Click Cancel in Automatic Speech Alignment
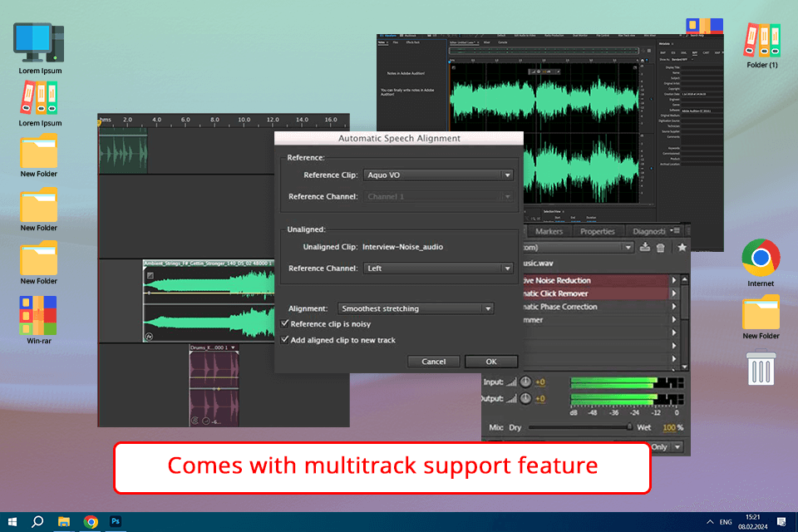798x532 pixels. point(434,362)
